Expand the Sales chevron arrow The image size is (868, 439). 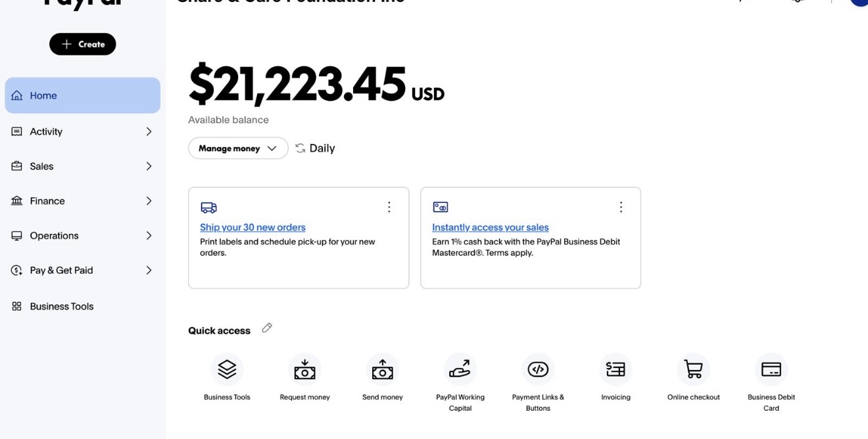[149, 166]
